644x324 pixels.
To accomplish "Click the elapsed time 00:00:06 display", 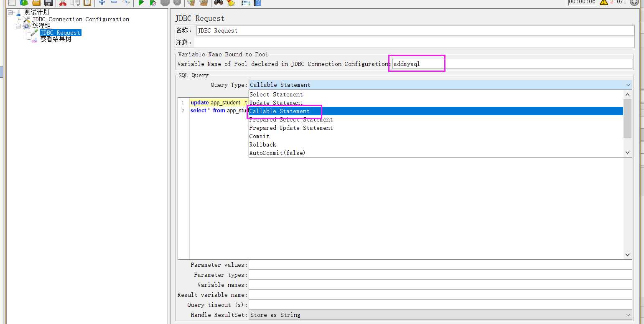I will click(582, 2).
